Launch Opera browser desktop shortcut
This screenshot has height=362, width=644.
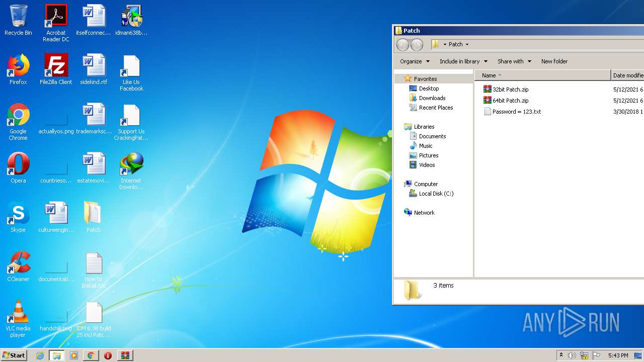18,168
